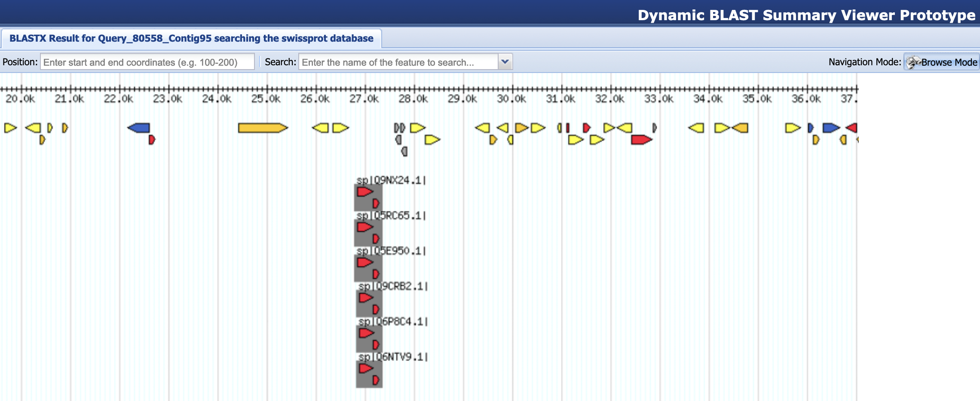Select the small red hit under sp|Q9NX24.1|
Image resolution: width=980 pixels, height=401 pixels.
(x=376, y=203)
